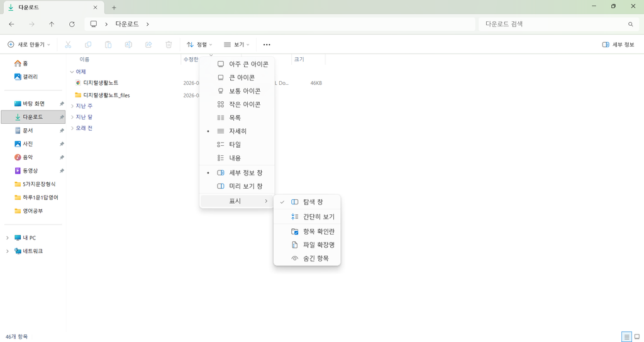Sort by 이름 column header
Image resolution: width=644 pixels, height=342 pixels.
(x=84, y=60)
